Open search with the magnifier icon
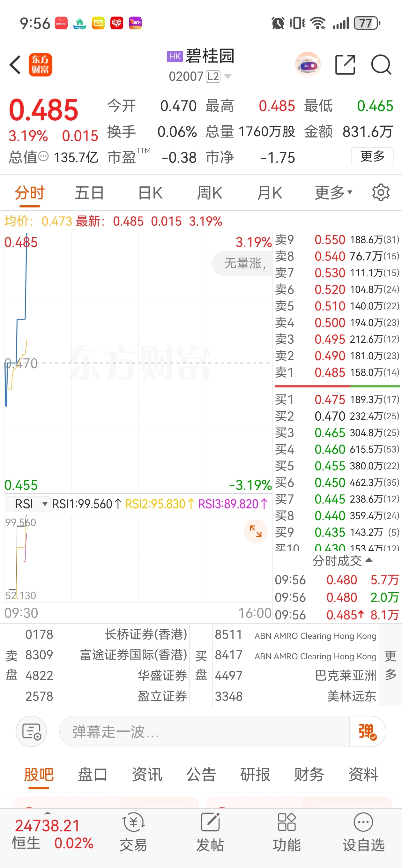 point(381,64)
